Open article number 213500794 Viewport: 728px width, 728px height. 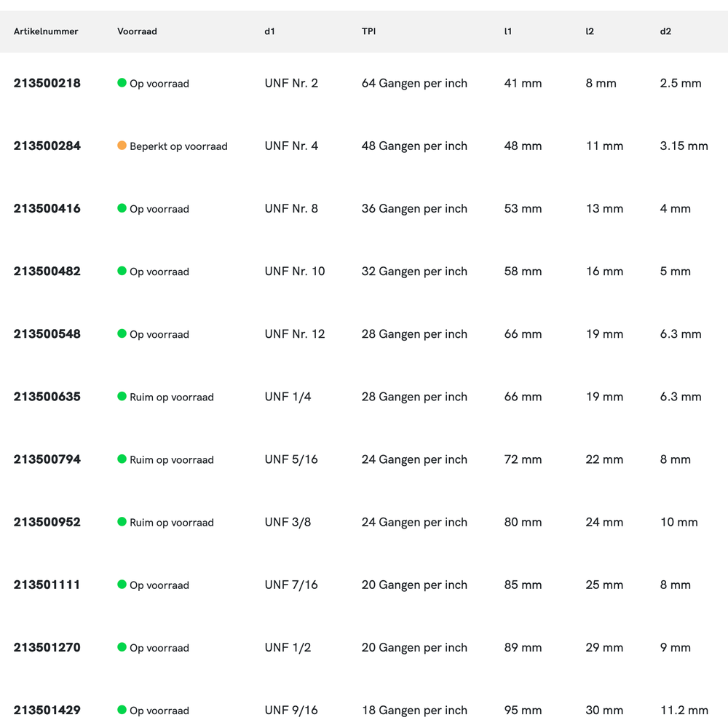coord(47,459)
